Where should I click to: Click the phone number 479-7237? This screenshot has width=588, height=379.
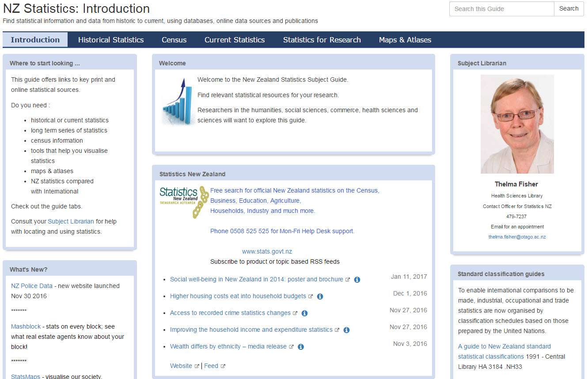pyautogui.click(x=516, y=216)
